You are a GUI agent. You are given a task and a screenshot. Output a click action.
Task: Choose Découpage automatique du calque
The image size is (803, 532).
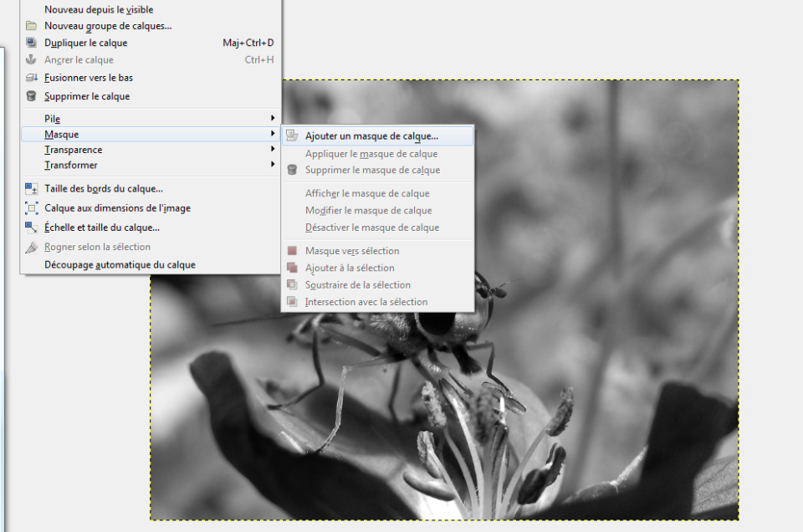click(x=150, y=264)
